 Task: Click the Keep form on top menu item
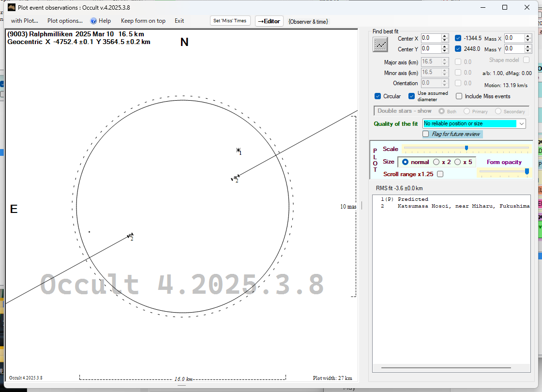point(143,21)
